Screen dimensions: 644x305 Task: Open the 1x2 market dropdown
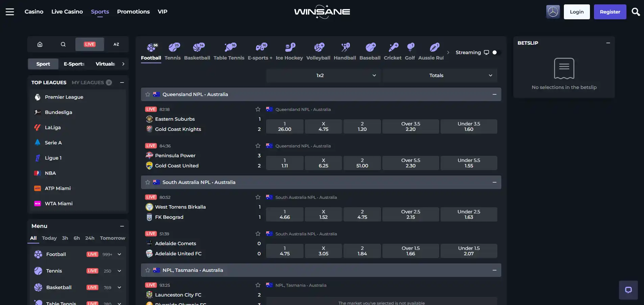[324, 75]
